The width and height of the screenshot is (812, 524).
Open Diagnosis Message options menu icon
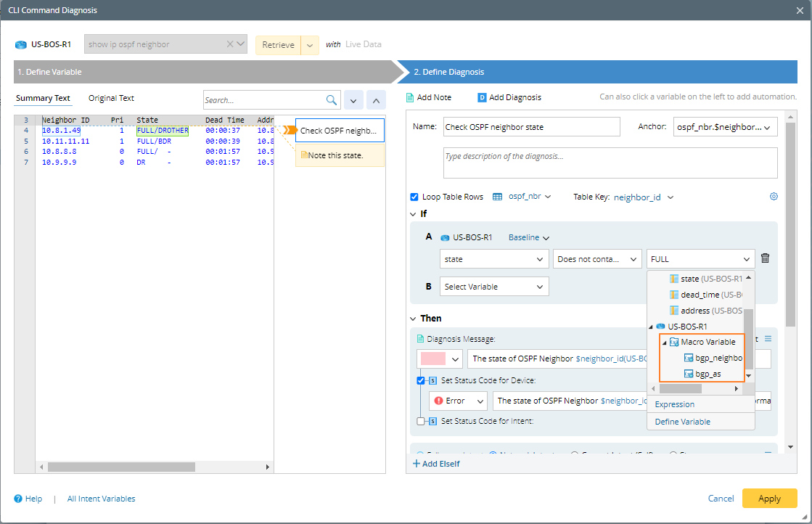pyautogui.click(x=768, y=339)
